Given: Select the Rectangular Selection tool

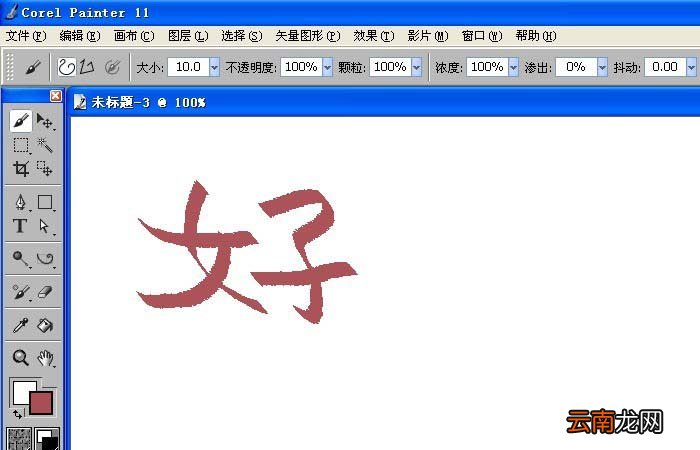Looking at the screenshot, I should click(21, 145).
